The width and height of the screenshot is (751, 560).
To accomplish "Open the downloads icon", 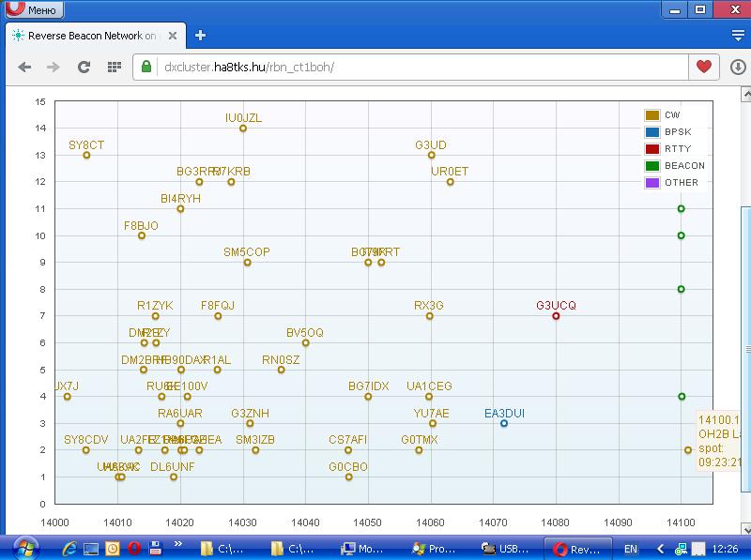I will point(738,67).
